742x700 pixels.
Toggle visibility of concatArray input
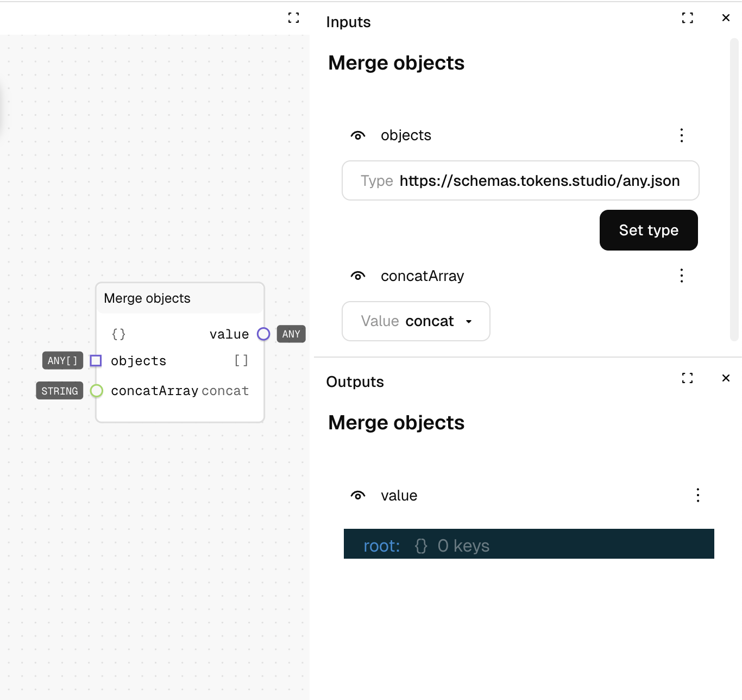click(x=358, y=276)
